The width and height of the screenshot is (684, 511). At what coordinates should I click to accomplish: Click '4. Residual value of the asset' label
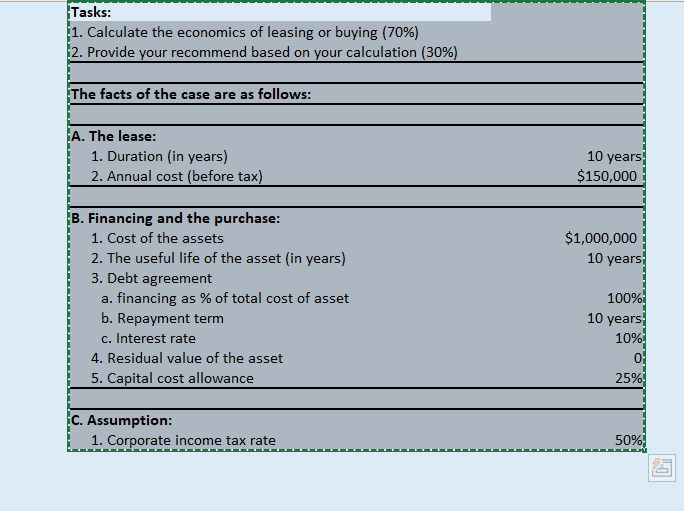[x=187, y=358]
